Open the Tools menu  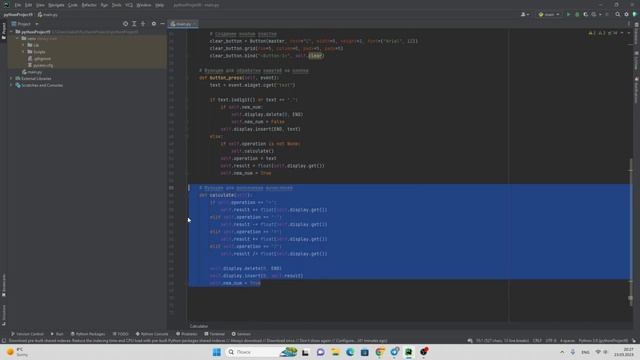pos(116,5)
